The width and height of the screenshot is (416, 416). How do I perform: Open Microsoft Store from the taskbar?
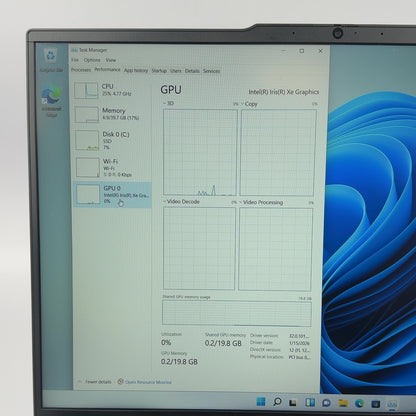[376, 404]
